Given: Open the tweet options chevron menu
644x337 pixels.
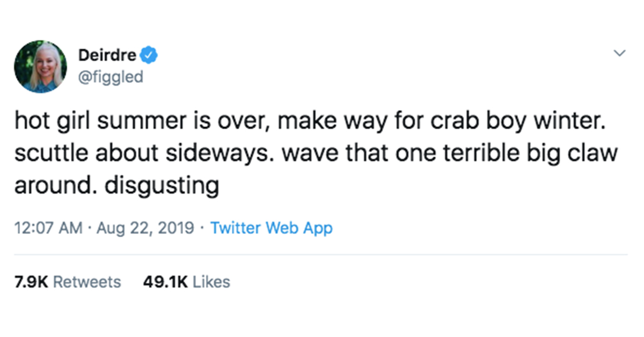Looking at the screenshot, I should pyautogui.click(x=620, y=54).
